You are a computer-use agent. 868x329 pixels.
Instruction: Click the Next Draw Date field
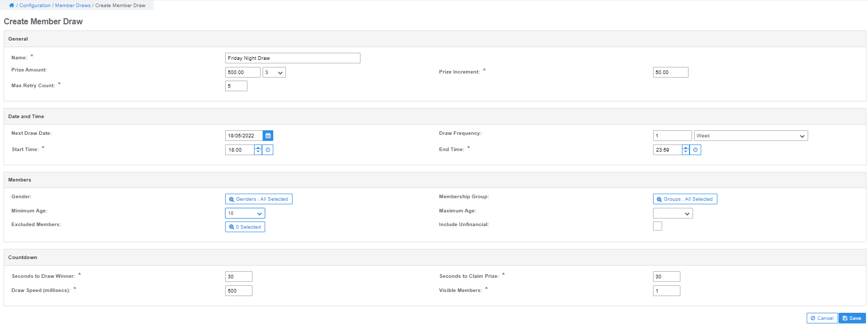(x=244, y=136)
